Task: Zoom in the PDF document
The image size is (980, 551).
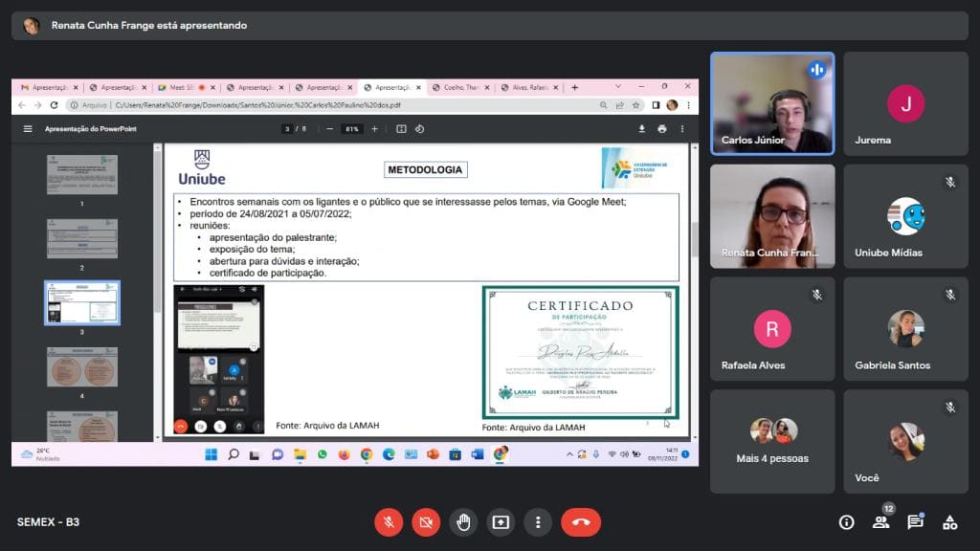Action: pyautogui.click(x=374, y=129)
